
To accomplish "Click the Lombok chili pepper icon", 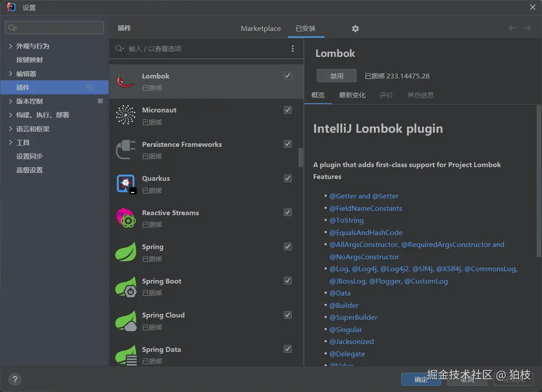I will [125, 81].
